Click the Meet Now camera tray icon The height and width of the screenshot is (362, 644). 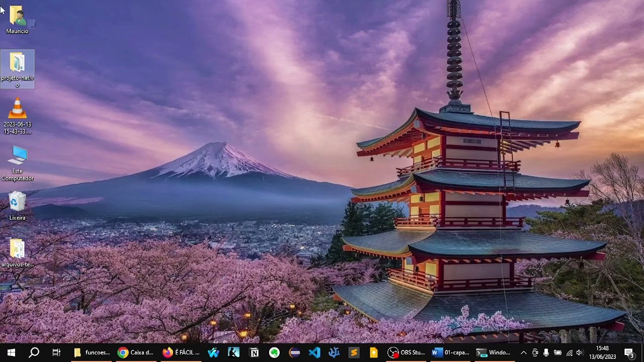[535, 352]
